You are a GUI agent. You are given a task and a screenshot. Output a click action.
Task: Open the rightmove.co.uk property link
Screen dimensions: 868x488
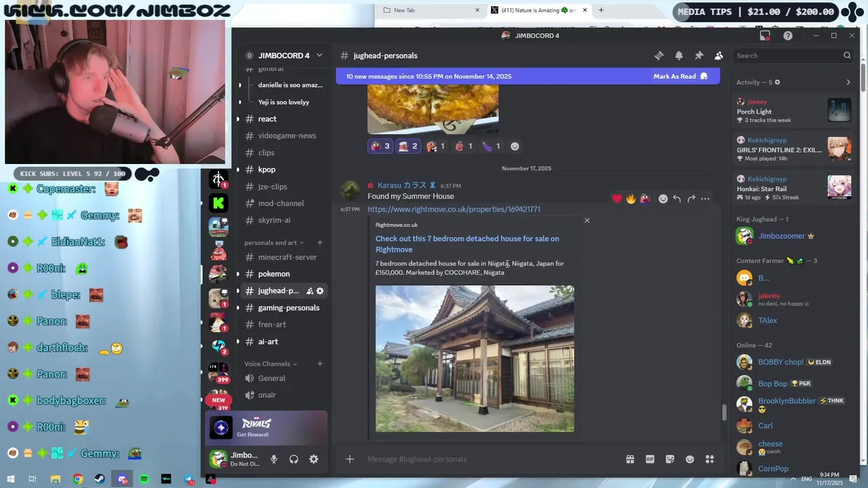[x=454, y=209]
